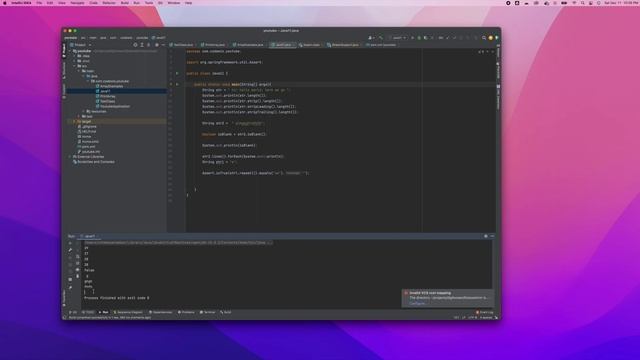Image resolution: width=640 pixels, height=360 pixels.
Task: Open the Event Log button
Action: [x=484, y=312]
